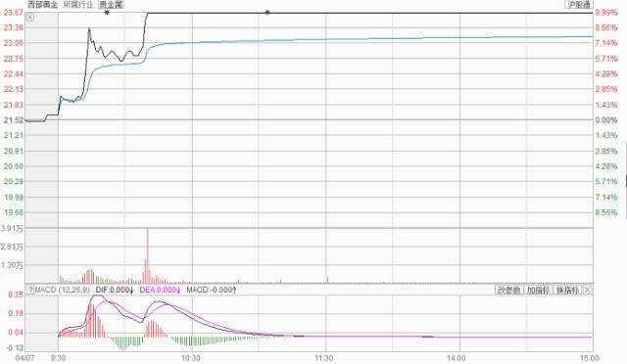Click the MACD help question mark icon
Screen dimensions: 627x364
point(30,290)
